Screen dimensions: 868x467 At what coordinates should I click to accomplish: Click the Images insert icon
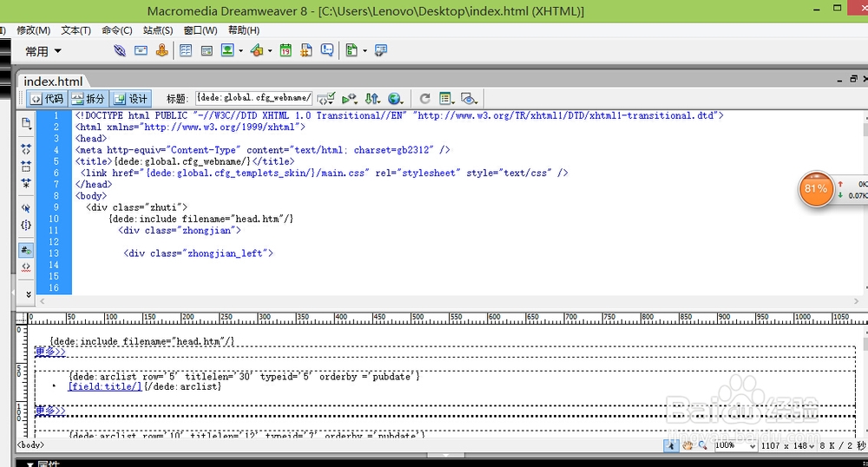227,51
